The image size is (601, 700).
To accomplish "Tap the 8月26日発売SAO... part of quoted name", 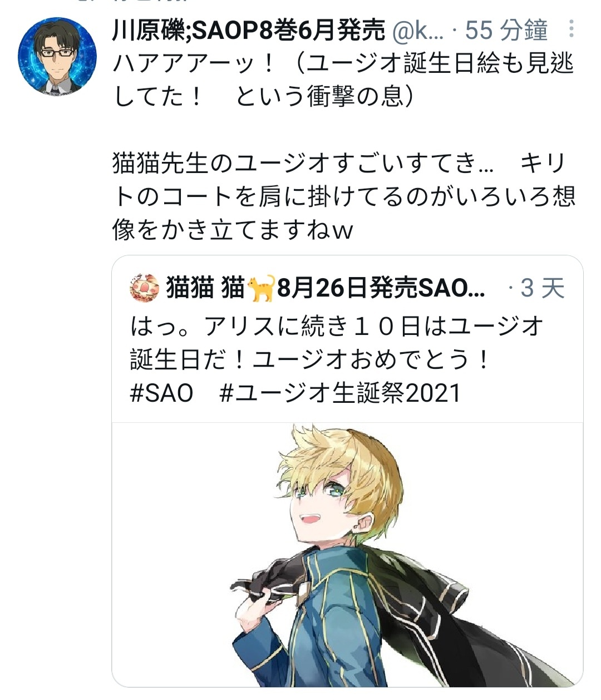I will 381,288.
